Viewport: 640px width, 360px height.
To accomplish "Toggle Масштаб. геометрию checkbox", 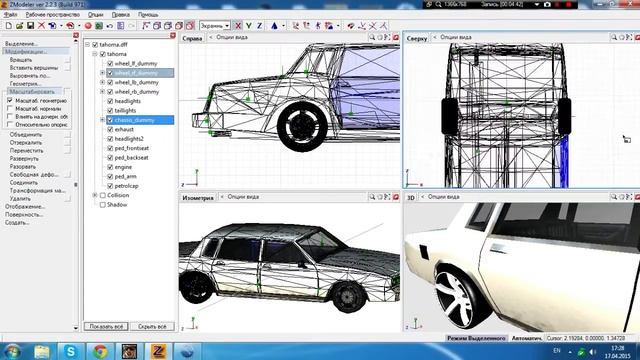I will pos(10,100).
